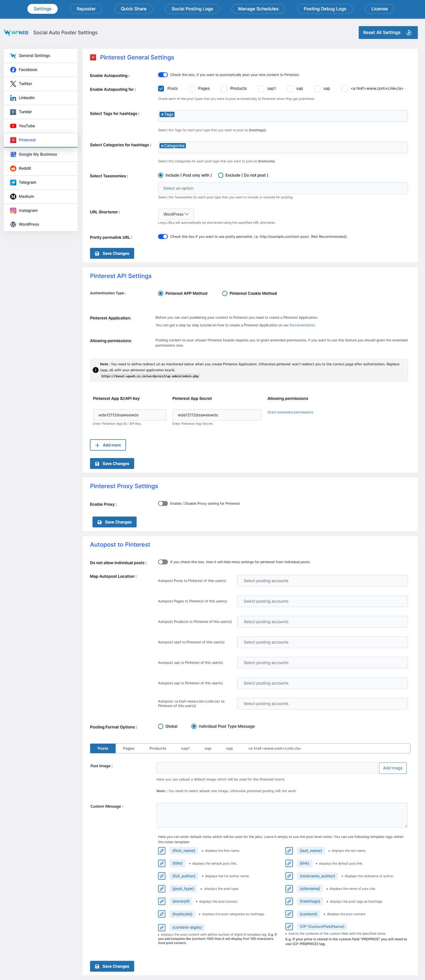Screen dimensions: 425x980
Task: Open the Select Taxonomies option dropdown
Action: pyautogui.click(x=283, y=188)
